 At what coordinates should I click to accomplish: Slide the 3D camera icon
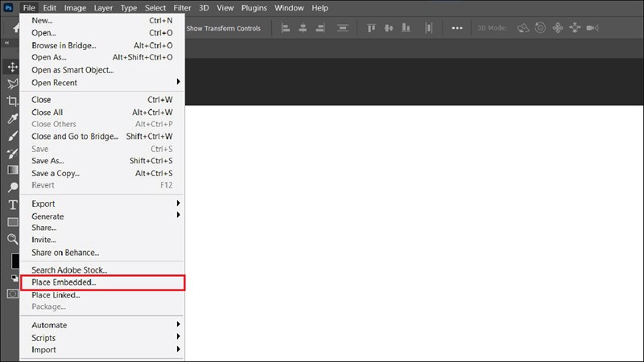[x=575, y=28]
